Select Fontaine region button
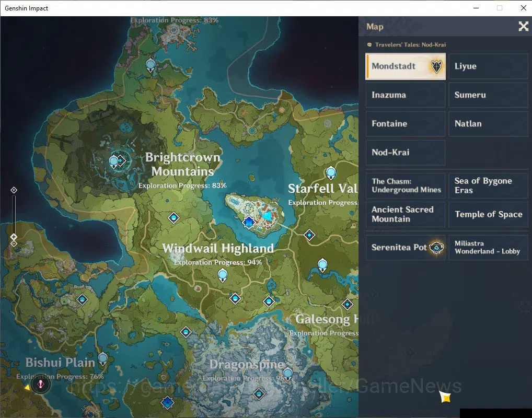The width and height of the screenshot is (532, 418). 406,124
